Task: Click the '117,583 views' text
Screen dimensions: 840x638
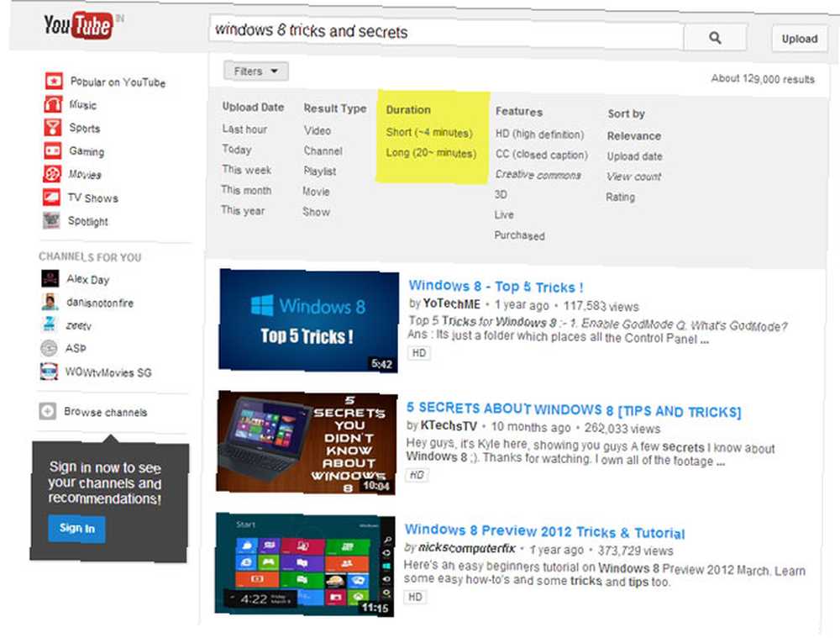Action: point(601,306)
